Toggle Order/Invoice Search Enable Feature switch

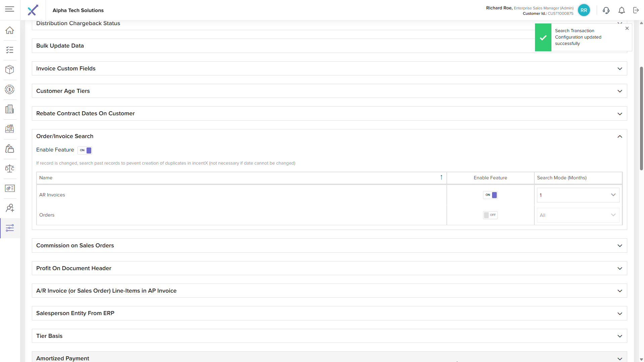coord(85,150)
